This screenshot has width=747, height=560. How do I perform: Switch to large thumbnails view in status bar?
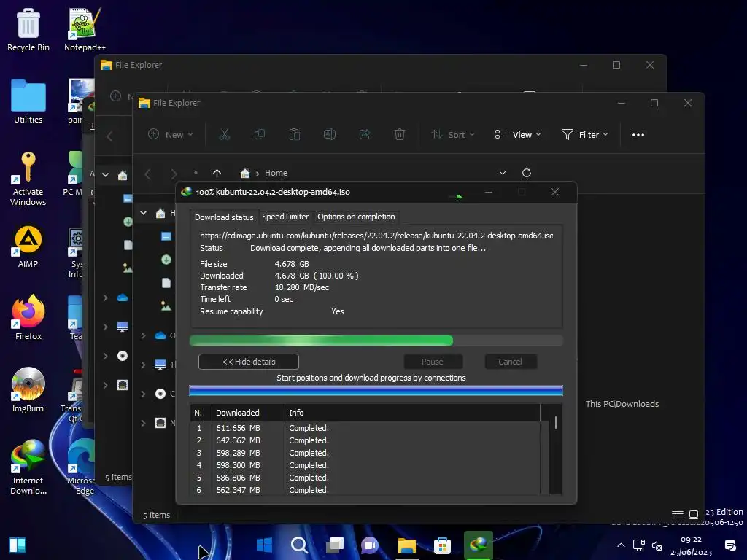click(x=694, y=515)
